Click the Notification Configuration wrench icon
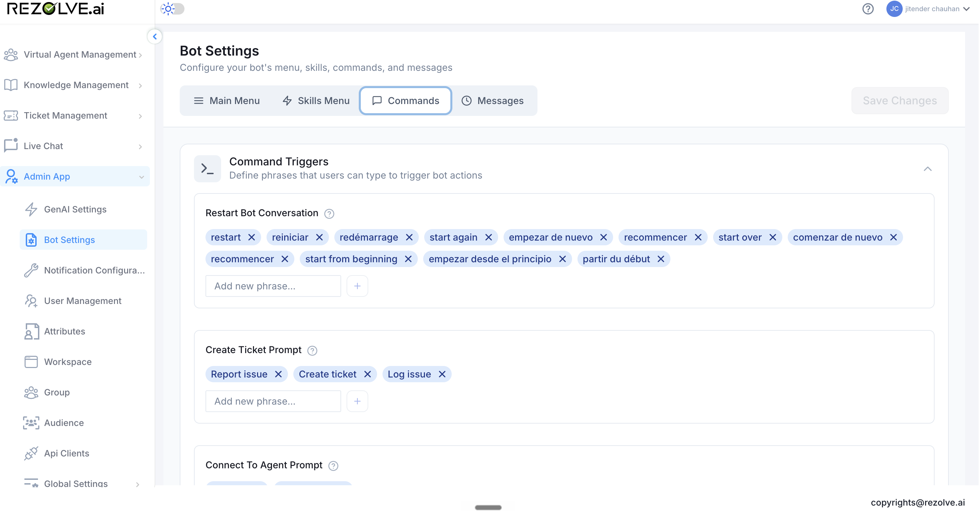The width and height of the screenshot is (980, 511). 31,270
